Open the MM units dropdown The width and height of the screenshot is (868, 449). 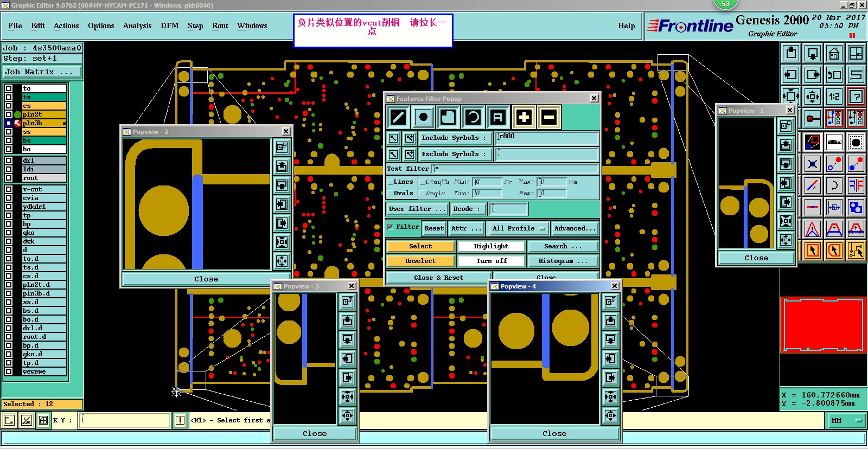pyautogui.click(x=846, y=420)
